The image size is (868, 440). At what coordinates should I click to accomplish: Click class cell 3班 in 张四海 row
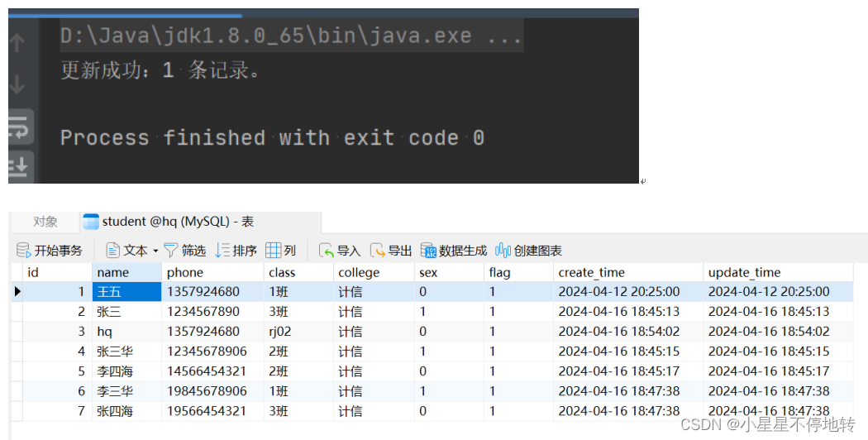tap(298, 411)
